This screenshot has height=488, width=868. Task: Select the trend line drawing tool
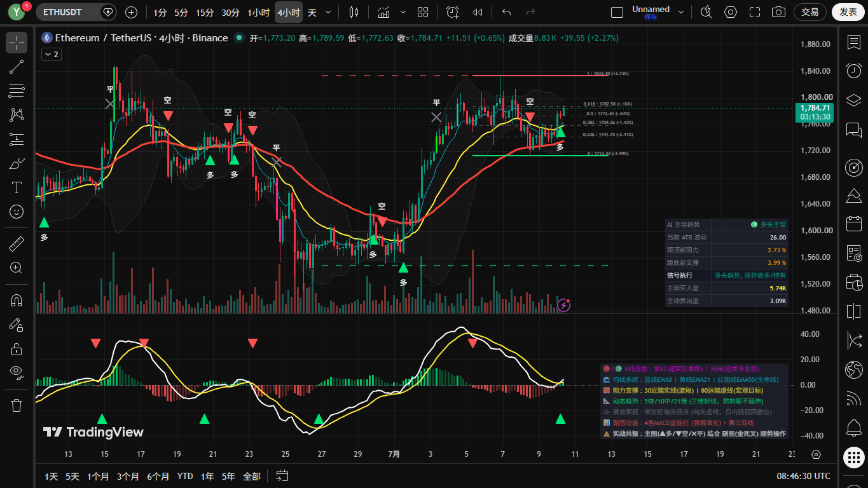(17, 67)
